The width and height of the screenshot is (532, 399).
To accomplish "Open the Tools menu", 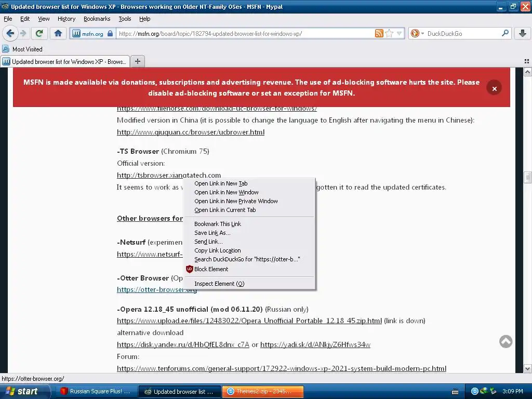I will pos(125,19).
